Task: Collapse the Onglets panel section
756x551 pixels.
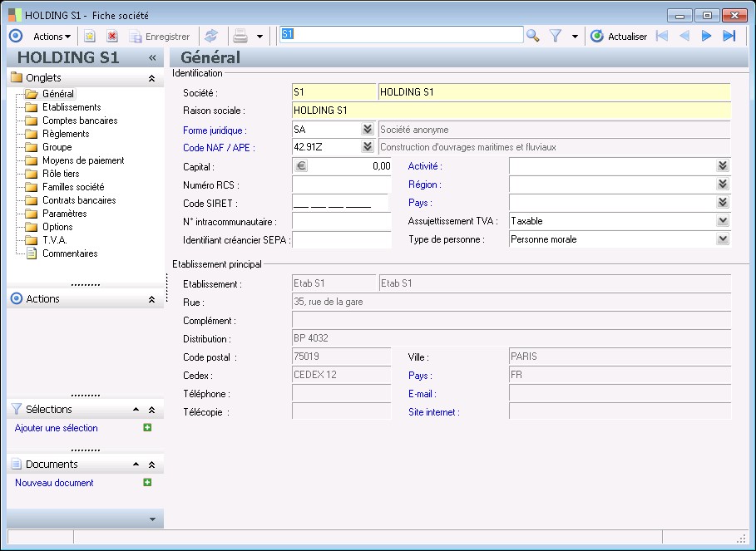Action: tap(151, 78)
